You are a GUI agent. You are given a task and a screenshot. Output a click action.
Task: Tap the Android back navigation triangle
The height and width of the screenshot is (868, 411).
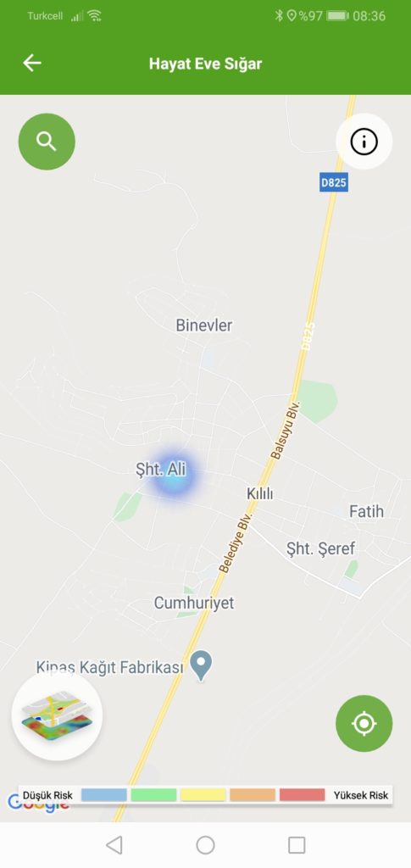[x=114, y=845]
